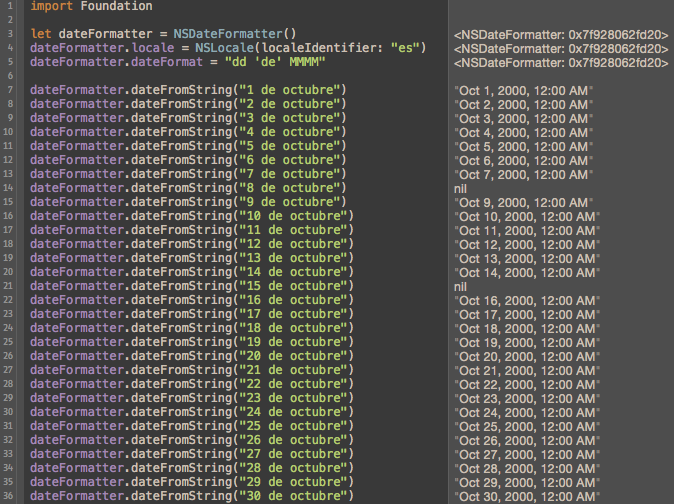The image size is (674, 504).
Task: Click the code line parsing "5 de octubre"
Action: pos(188,146)
